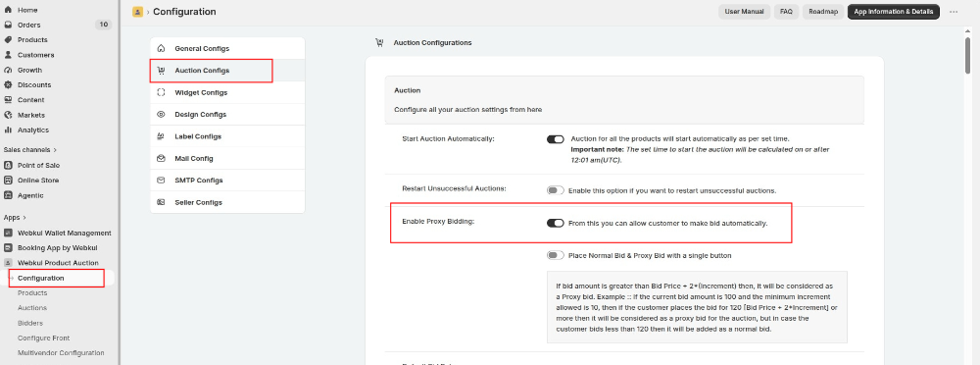Select the Auction Configs tab

pyautogui.click(x=227, y=70)
